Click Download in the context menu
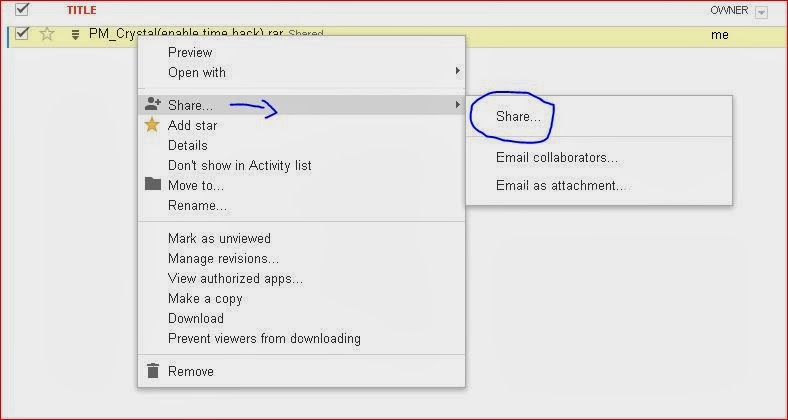The width and height of the screenshot is (788, 420). click(x=195, y=319)
